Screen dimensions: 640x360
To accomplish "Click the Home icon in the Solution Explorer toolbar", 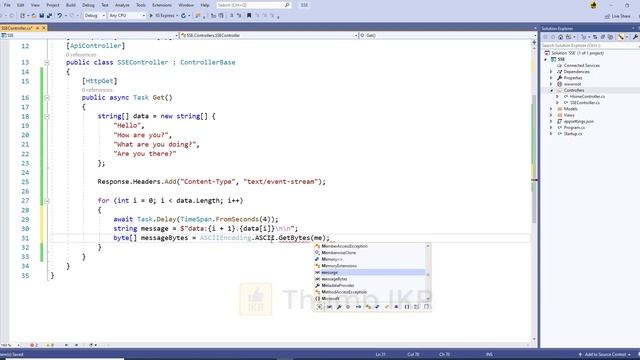I will coord(560,37).
